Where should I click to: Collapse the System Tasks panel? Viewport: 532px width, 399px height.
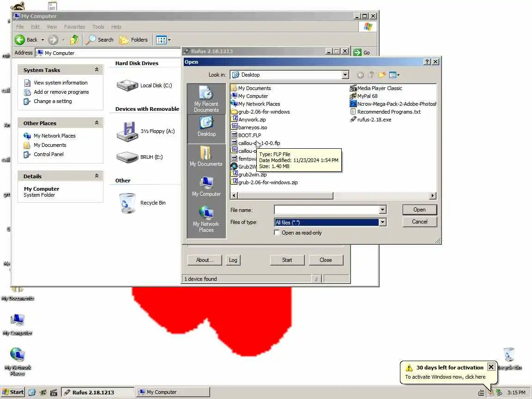pos(97,70)
